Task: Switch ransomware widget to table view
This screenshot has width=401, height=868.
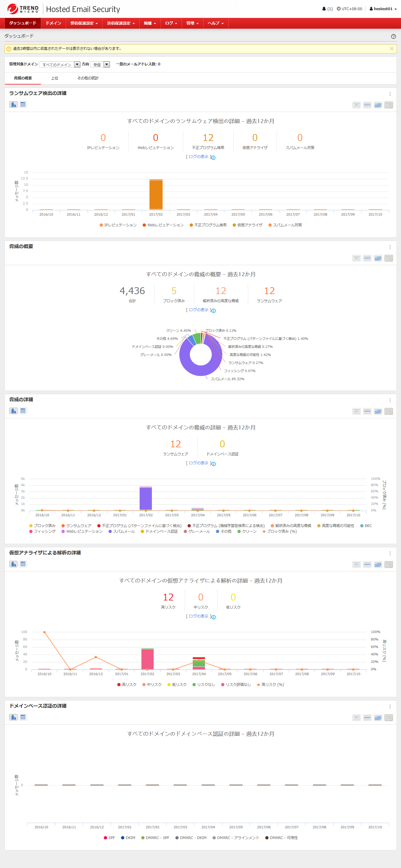Action: tap(23, 105)
